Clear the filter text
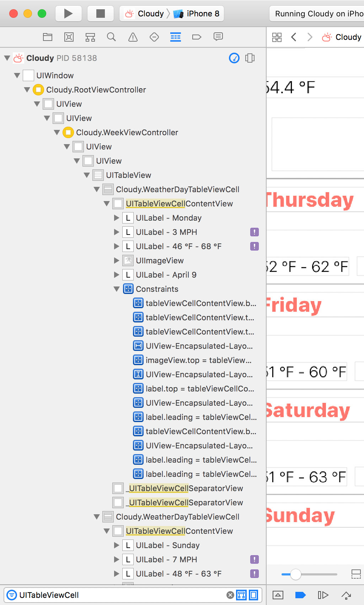This screenshot has height=605, width=364. coord(230,595)
